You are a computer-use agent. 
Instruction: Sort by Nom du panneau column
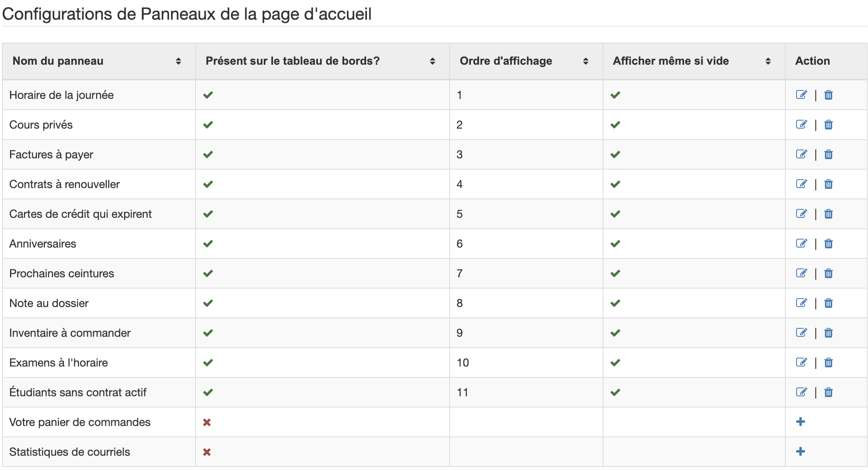coord(178,61)
